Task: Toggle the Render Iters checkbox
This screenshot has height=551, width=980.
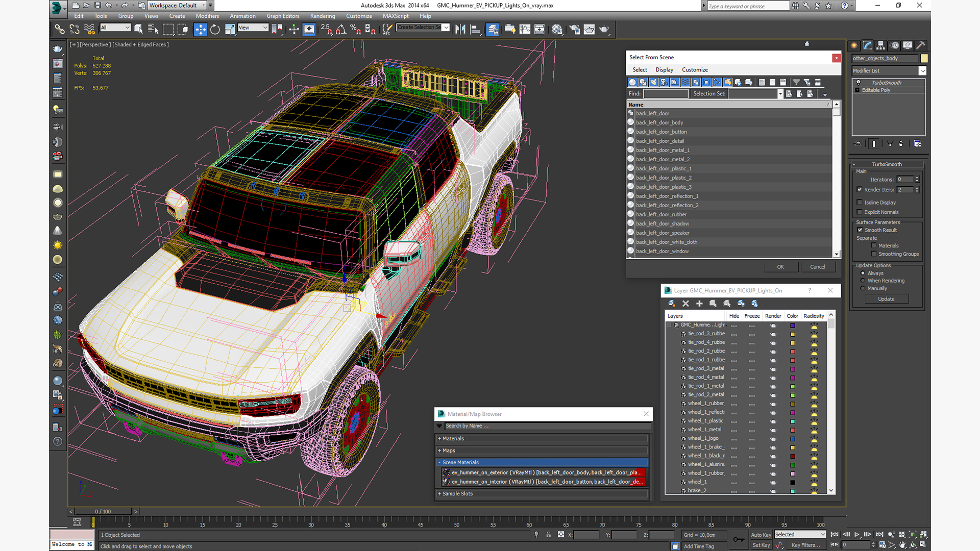Action: tap(860, 189)
